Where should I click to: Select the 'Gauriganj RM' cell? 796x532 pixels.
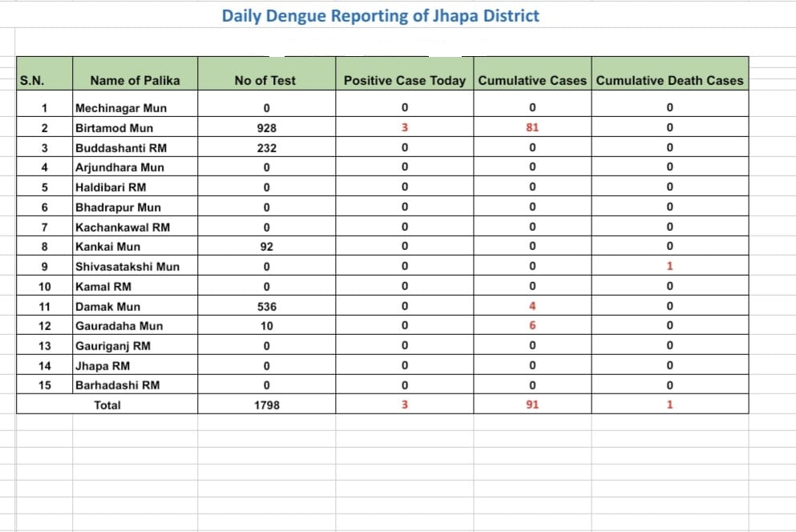pos(135,345)
